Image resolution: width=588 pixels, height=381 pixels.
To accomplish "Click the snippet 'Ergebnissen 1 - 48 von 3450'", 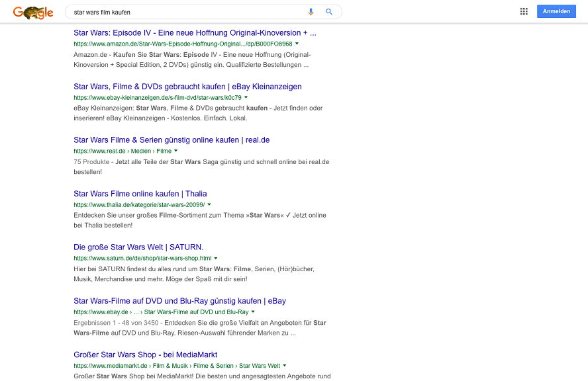I will pos(200,328).
